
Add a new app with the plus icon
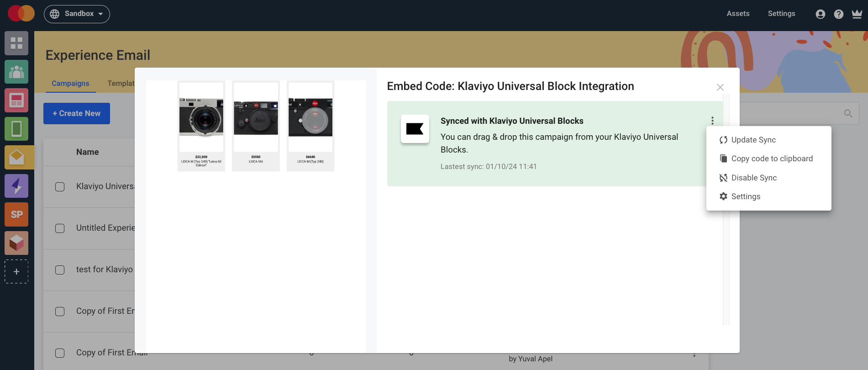pyautogui.click(x=16, y=271)
